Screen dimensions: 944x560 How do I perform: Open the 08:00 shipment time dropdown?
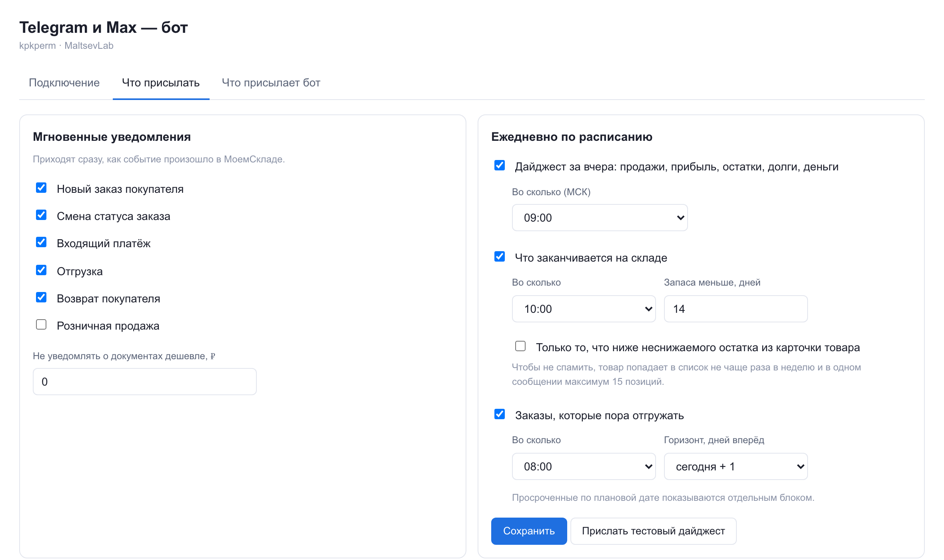(x=584, y=466)
